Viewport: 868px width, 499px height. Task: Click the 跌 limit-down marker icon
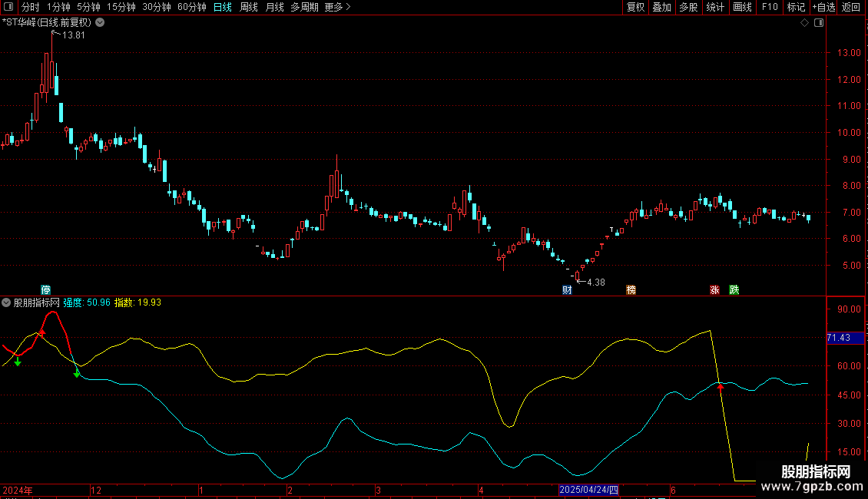pyautogui.click(x=734, y=290)
